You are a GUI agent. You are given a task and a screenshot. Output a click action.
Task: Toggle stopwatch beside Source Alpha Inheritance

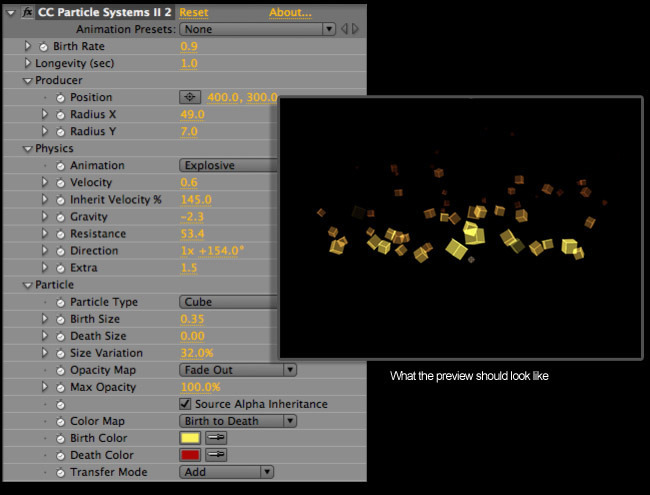pyautogui.click(x=60, y=405)
